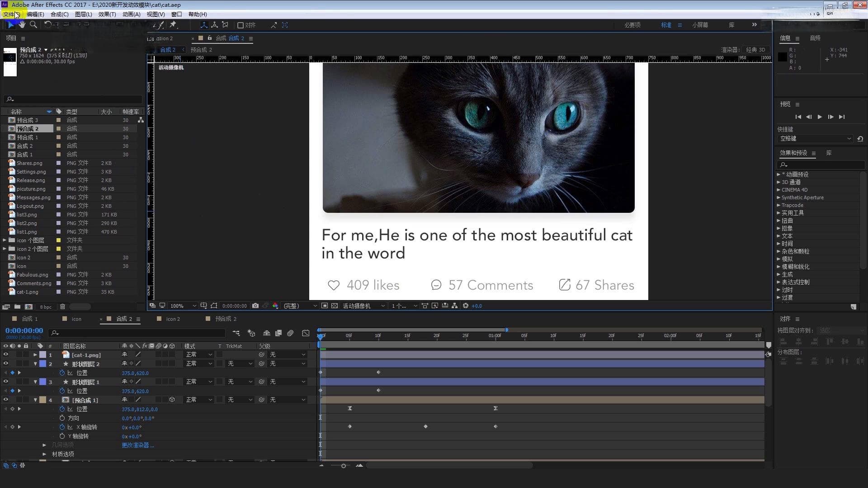Open the 帮助(H) menu
Screen dimensions: 868x488
pyautogui.click(x=198, y=14)
